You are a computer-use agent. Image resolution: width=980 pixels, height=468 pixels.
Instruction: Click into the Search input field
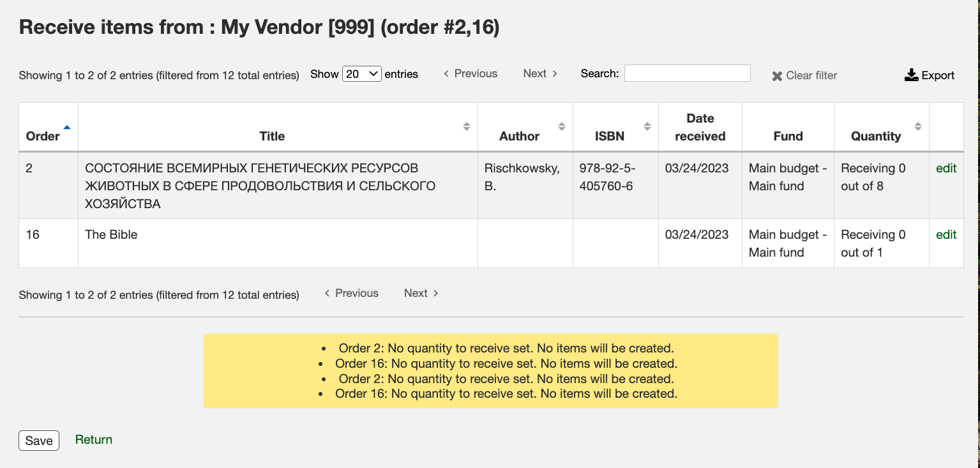687,73
